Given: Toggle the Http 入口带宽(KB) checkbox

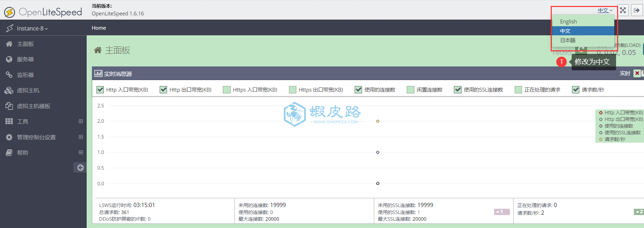Looking at the screenshot, I should click(x=100, y=90).
